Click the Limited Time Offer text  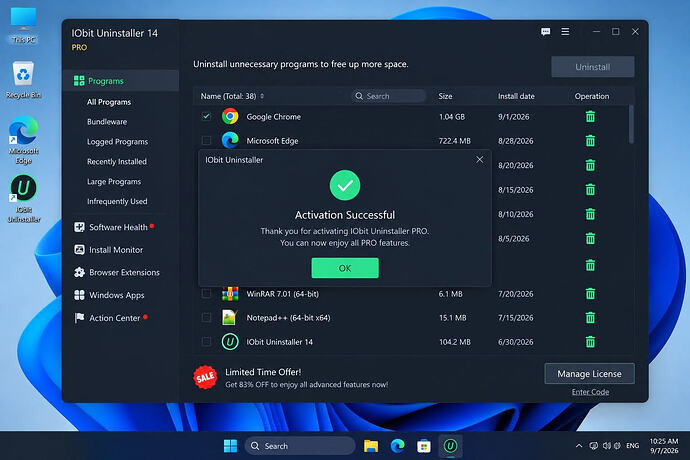coord(263,372)
